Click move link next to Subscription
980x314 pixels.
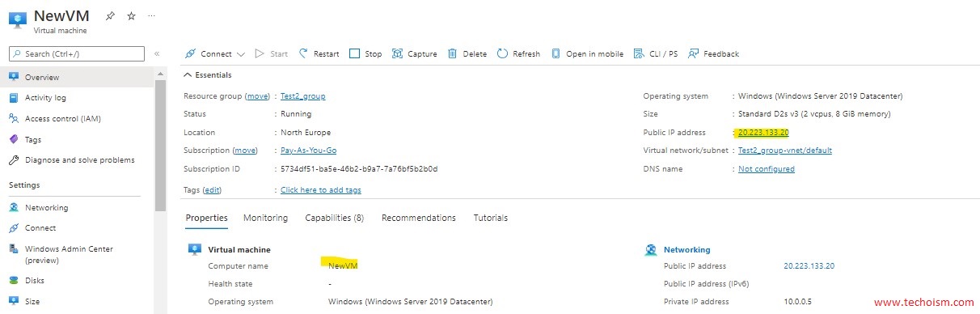point(245,151)
